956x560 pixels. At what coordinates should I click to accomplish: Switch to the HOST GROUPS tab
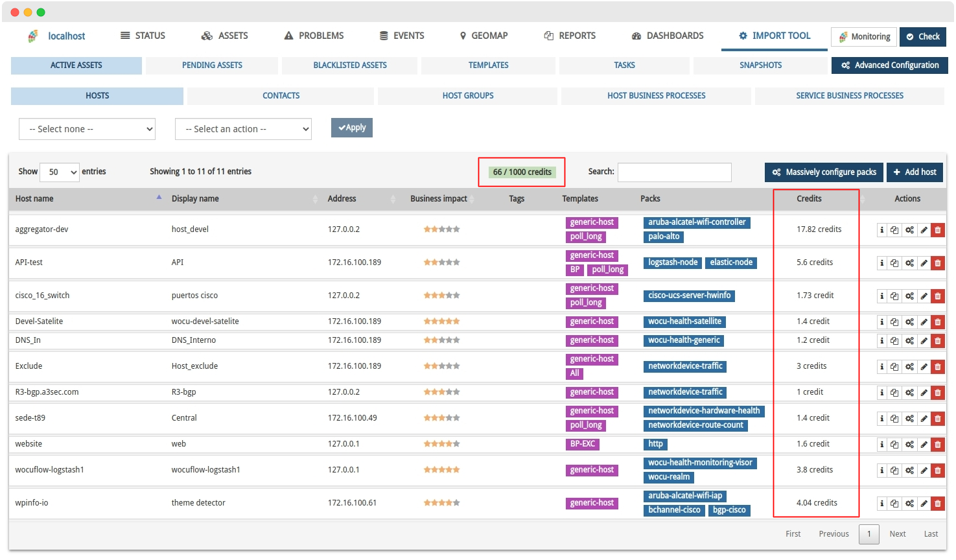pyautogui.click(x=468, y=96)
